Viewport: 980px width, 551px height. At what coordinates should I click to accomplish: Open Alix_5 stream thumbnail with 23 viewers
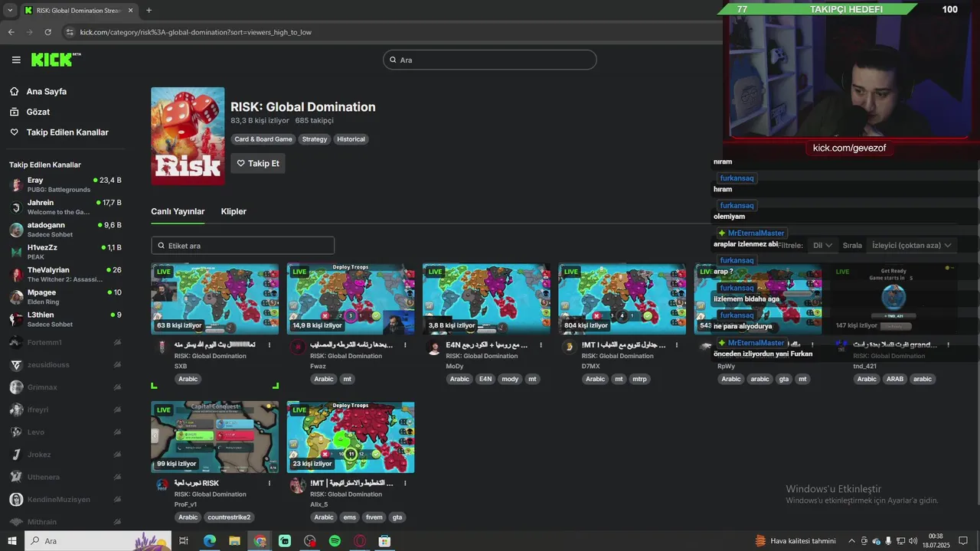(351, 437)
